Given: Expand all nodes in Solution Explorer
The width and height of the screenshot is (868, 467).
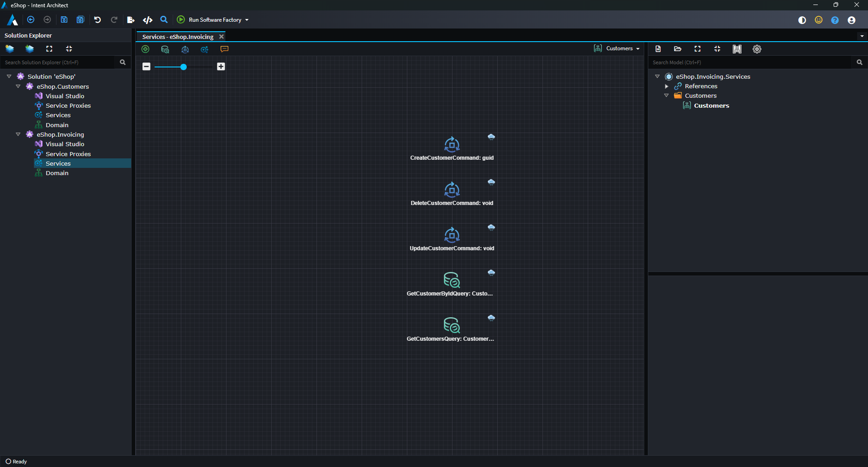Looking at the screenshot, I should click(x=49, y=48).
